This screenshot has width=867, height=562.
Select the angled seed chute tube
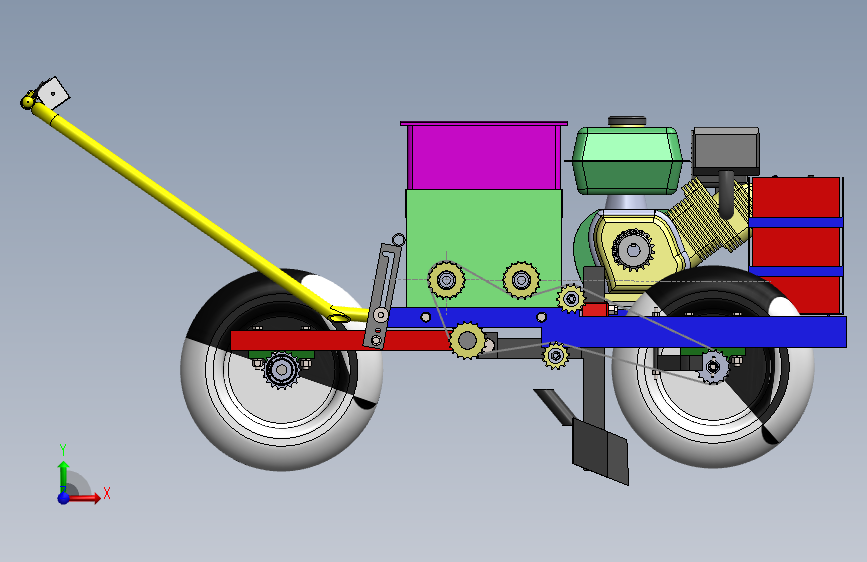coord(555,407)
